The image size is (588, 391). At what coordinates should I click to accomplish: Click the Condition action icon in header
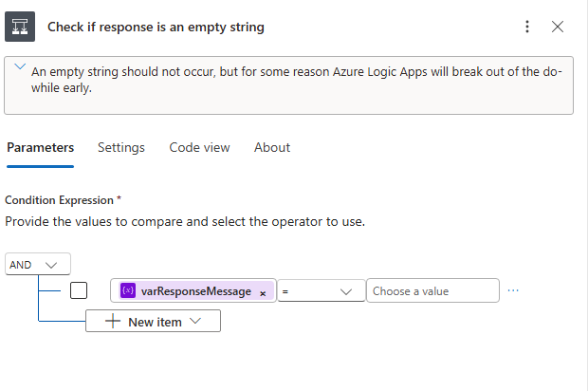tap(20, 27)
